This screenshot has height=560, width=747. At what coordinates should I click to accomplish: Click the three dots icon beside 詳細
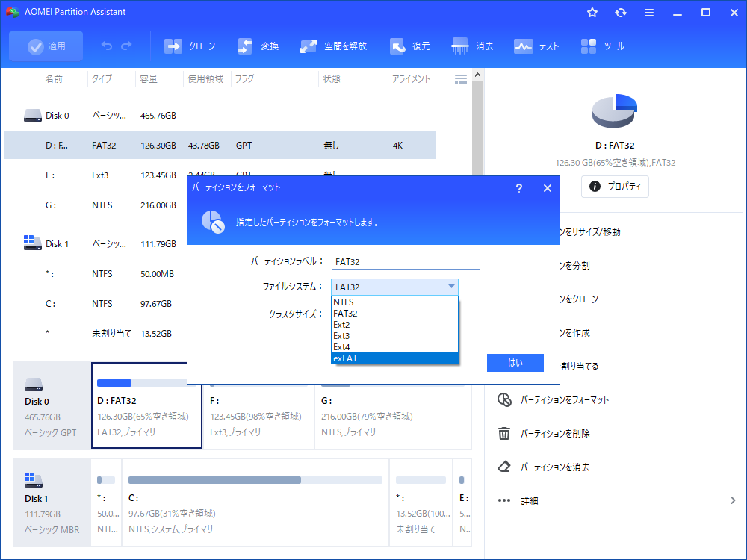504,500
